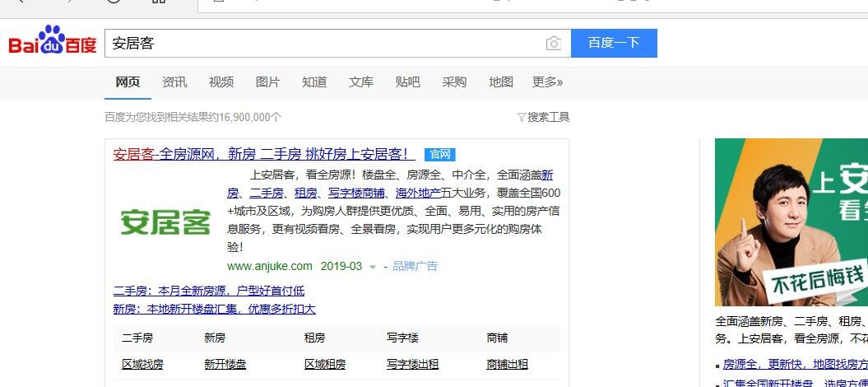Go to the 文库 tab

tap(361, 82)
